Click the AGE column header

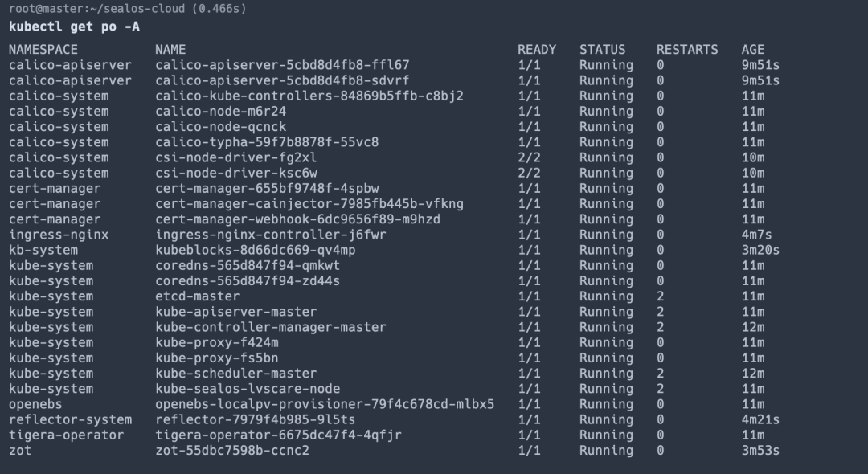click(x=753, y=50)
